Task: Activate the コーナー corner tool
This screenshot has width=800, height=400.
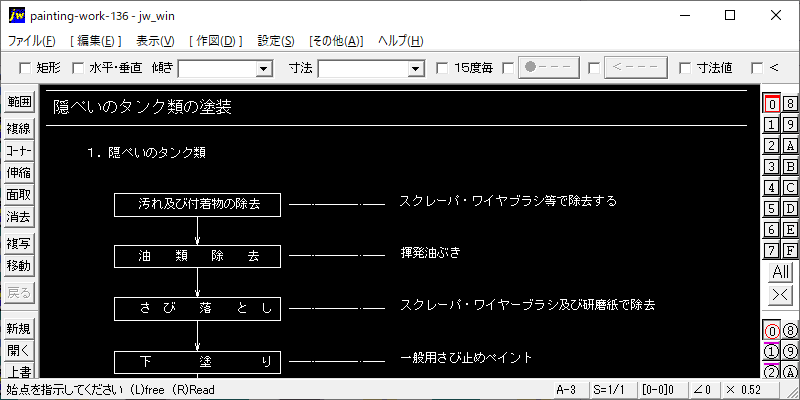Action: point(19,152)
